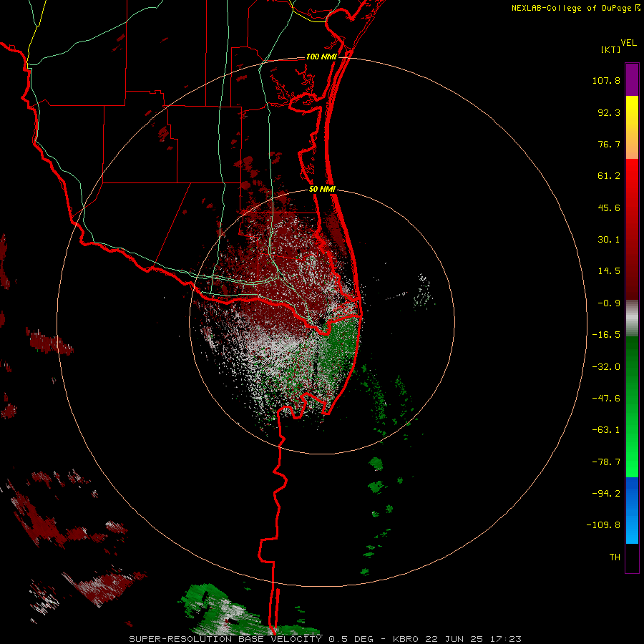Click the -32.0 legend value
This screenshot has height=644, width=644.
[606, 367]
